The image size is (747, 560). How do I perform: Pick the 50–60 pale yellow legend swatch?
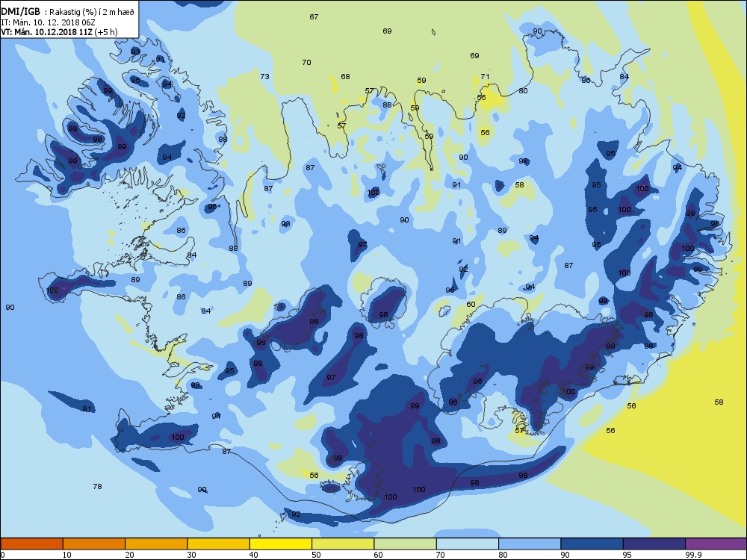343,544
